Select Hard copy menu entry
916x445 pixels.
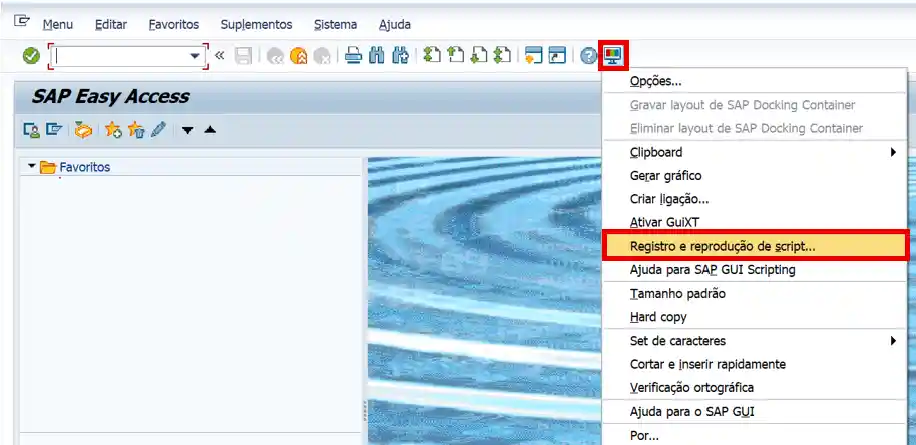[x=755, y=317]
